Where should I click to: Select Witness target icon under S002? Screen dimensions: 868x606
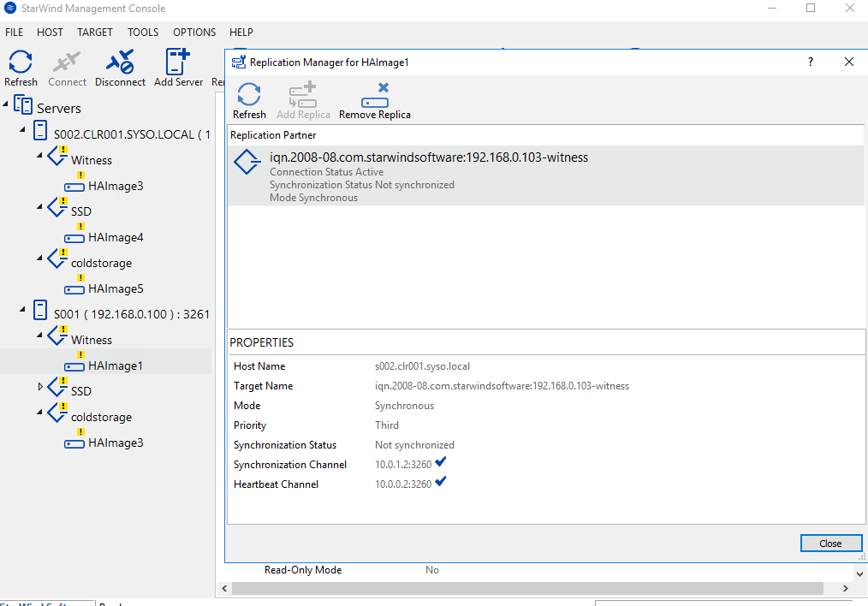[x=57, y=156]
